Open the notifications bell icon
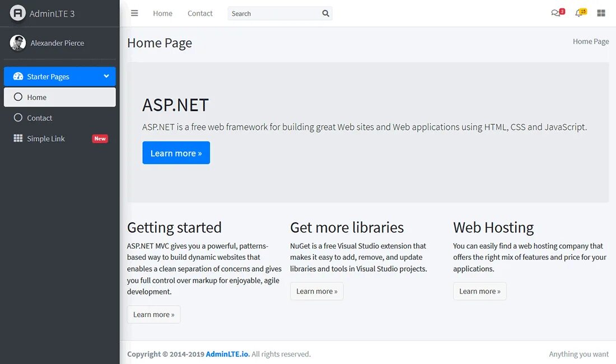Image resolution: width=616 pixels, height=364 pixels. click(578, 13)
